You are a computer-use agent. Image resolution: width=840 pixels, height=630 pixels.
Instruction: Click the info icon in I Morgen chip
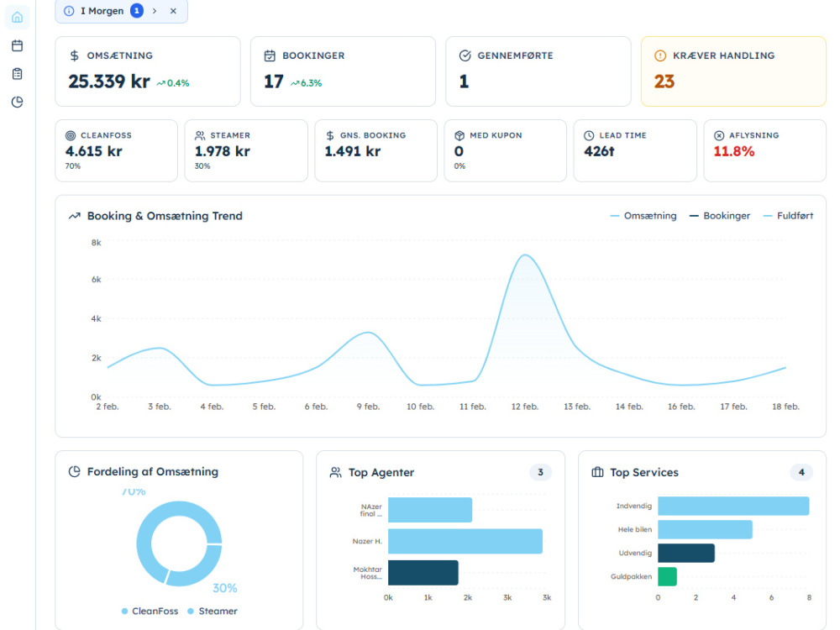pyautogui.click(x=69, y=11)
